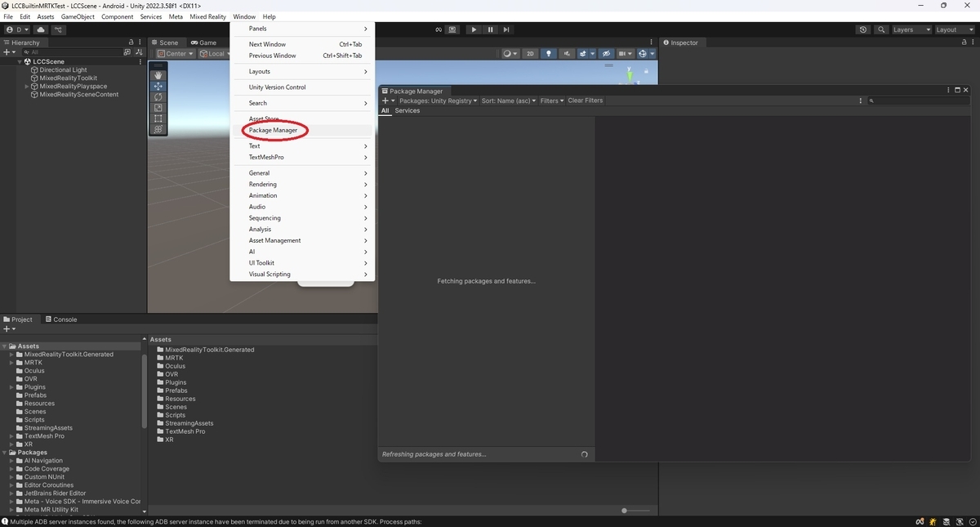Switch to Services tab in Package Manager
This screenshot has height=527, width=980.
point(407,110)
